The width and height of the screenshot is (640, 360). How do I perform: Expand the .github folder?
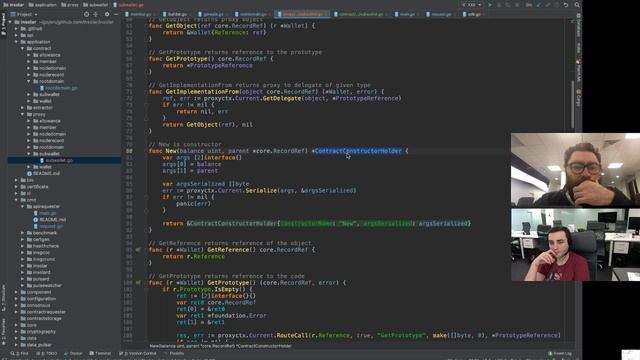16,29
